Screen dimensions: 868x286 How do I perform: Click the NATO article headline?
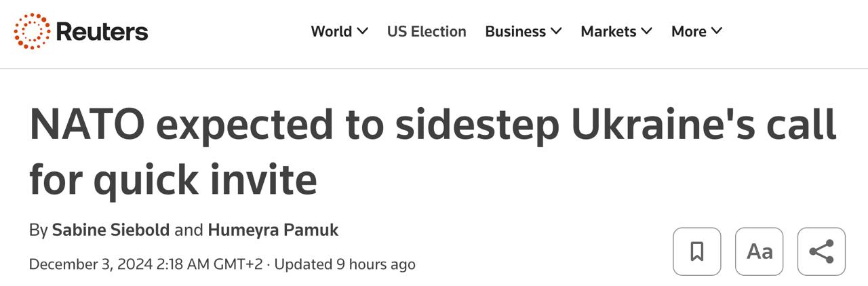click(x=433, y=152)
